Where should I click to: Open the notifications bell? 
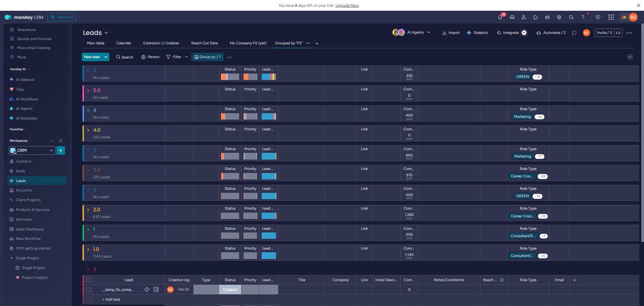(x=500, y=17)
